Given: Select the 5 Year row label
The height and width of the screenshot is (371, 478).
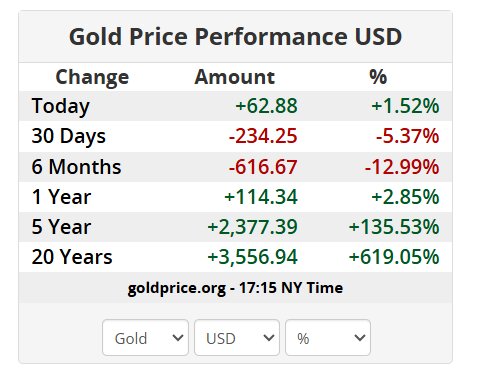Looking at the screenshot, I should click(x=61, y=227).
